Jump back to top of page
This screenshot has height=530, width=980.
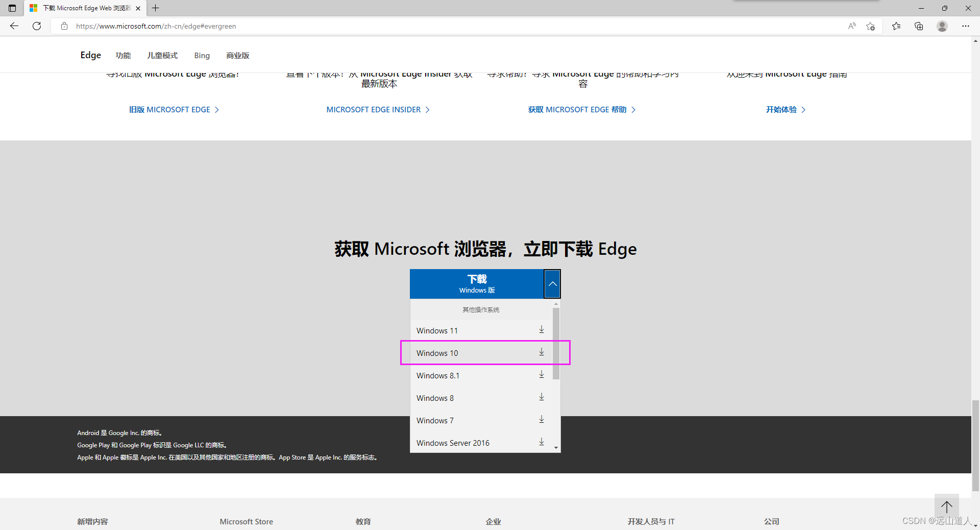click(x=947, y=507)
